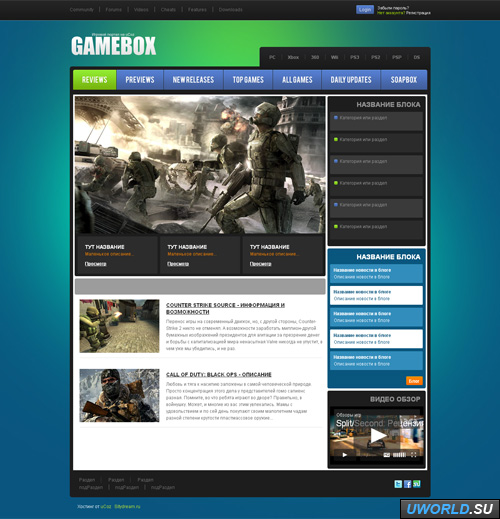Click the GAMEBOX logo
Screen dimensions: 500x519
[x=113, y=46]
